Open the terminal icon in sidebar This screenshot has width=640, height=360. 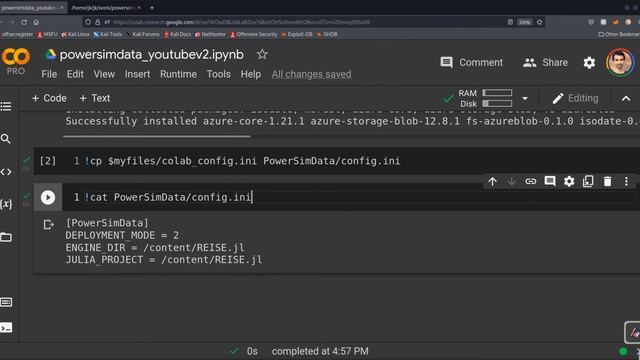(x=6, y=328)
